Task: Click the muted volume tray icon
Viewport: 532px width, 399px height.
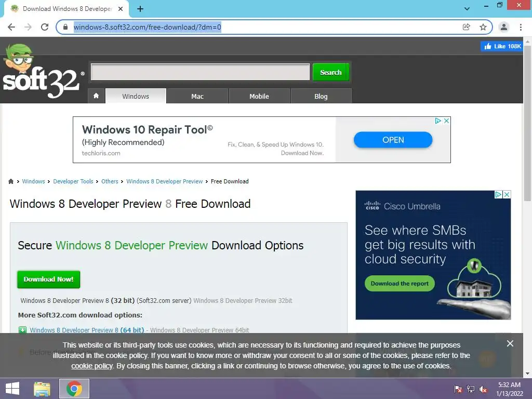Action: click(483, 389)
